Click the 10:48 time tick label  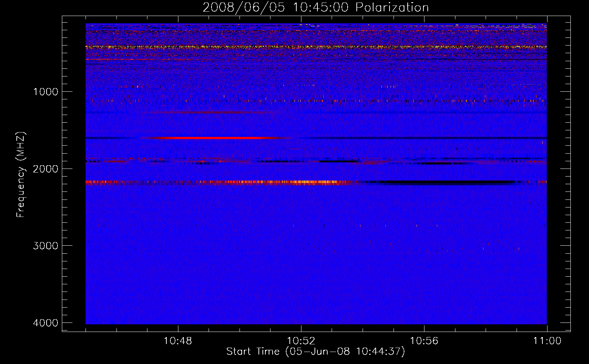click(x=178, y=341)
